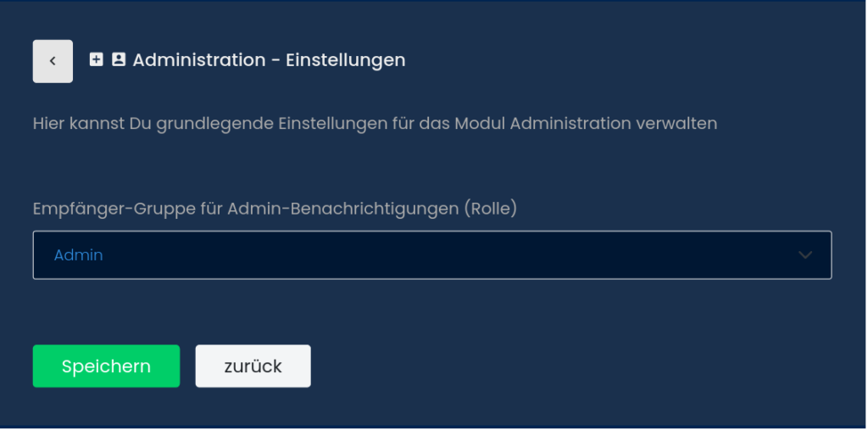Click the word 'Einstellungen' in the page title
Screen dimensions: 868x430
pyautogui.click(x=345, y=60)
